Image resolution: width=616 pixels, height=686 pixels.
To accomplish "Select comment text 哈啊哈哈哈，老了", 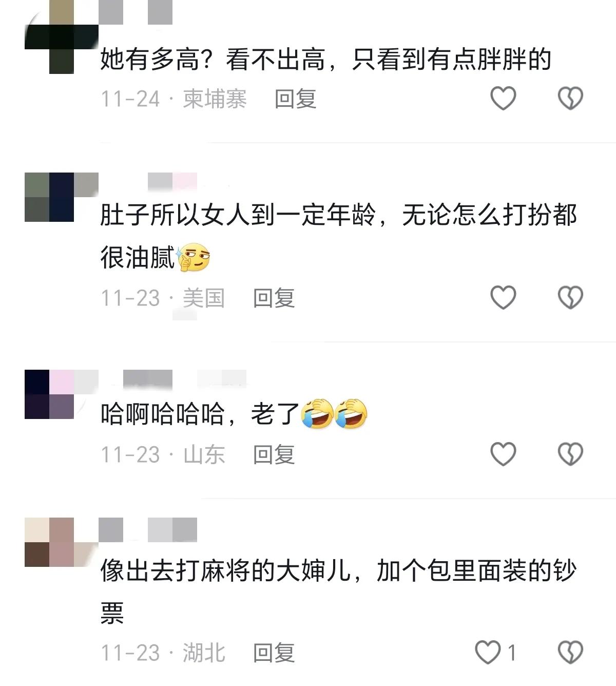I will 200,414.
